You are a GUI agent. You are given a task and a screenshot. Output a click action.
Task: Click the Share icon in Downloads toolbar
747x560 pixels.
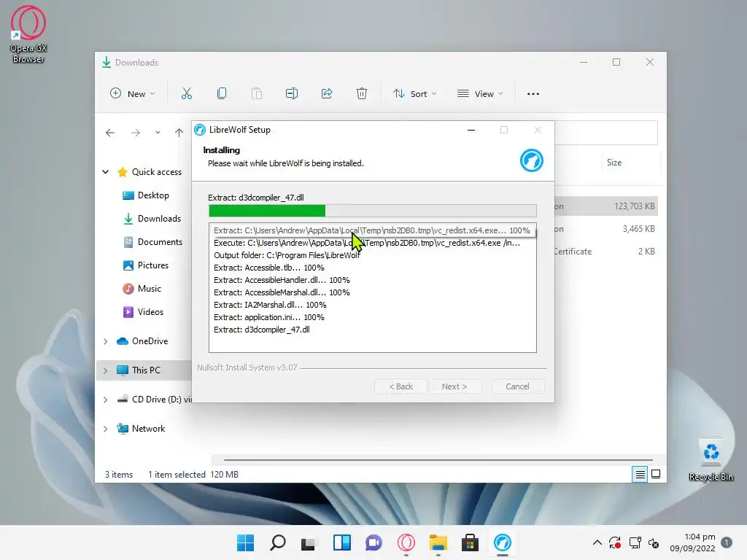(327, 93)
